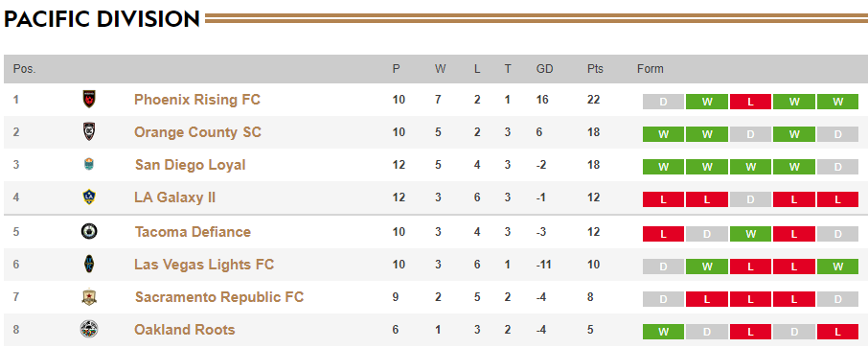Click the GD column header
The height and width of the screenshot is (348, 868).
click(545, 69)
